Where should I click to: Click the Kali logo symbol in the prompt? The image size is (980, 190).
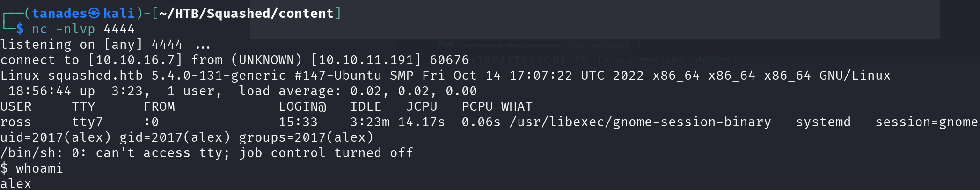coord(95,13)
